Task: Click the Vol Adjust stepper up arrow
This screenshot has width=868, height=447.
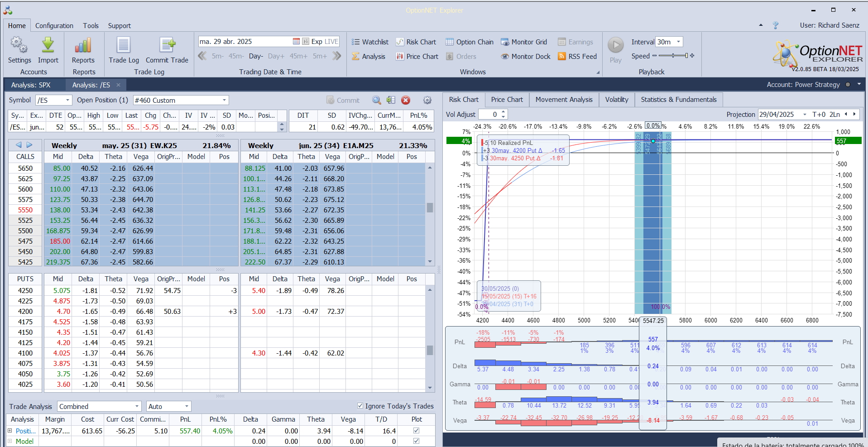Action: pyautogui.click(x=503, y=112)
